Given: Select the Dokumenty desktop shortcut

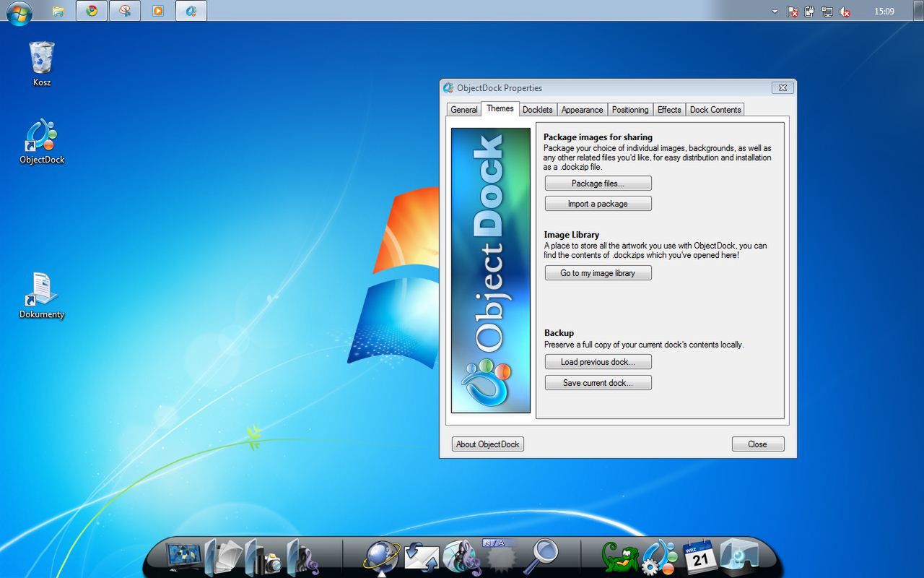Looking at the screenshot, I should [x=42, y=296].
